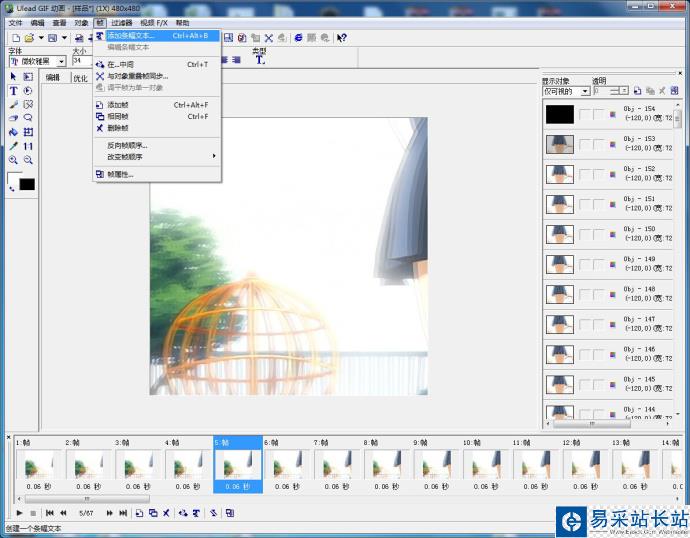Screen dimensions: 690x538
Task: Click the new object icon in object panel
Action: click(637, 91)
